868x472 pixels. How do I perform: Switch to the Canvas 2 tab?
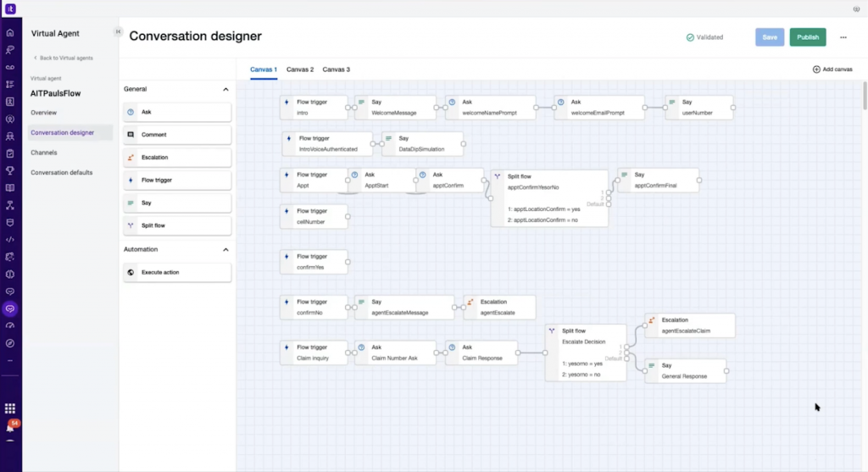300,69
